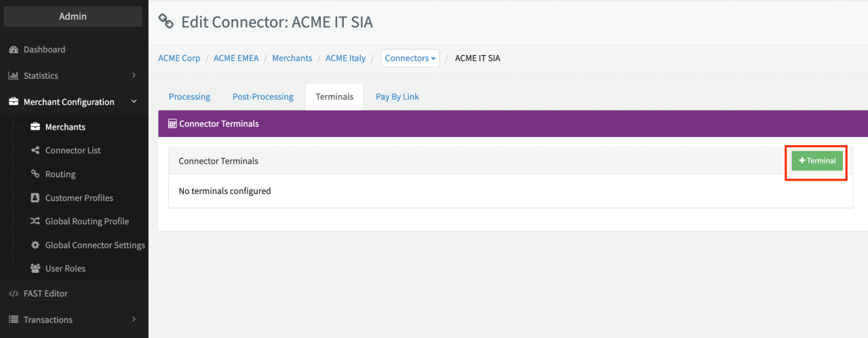Viewport: 868px width, 338px height.
Task: Click the User Roles people icon
Action: point(35,269)
